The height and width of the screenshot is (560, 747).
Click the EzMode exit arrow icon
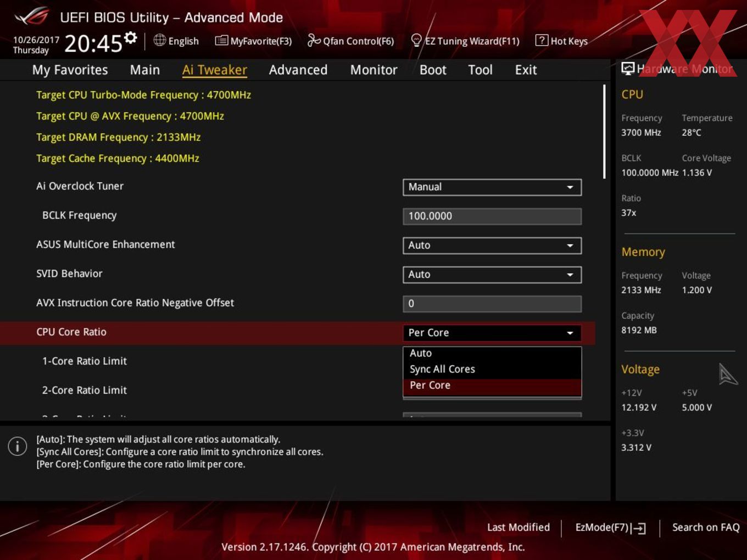pos(638,528)
